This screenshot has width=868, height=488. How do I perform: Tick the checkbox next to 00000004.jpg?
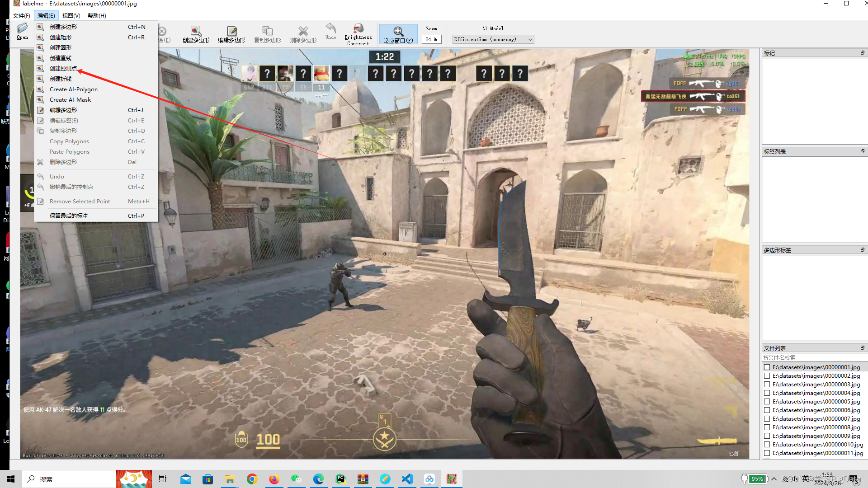pyautogui.click(x=767, y=393)
